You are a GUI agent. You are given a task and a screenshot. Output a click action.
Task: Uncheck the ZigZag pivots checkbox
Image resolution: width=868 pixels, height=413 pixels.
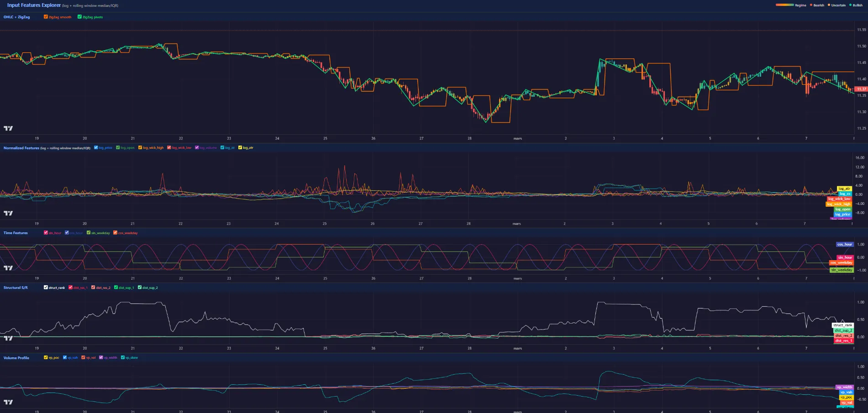(79, 17)
